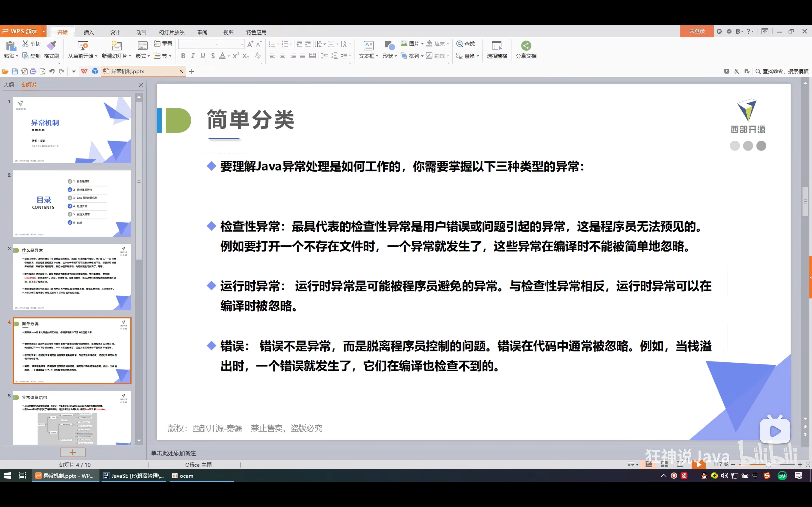812x507 pixels.
Task: Expand the New Slide (新建幻灯片) dropdown
Action: tap(130, 56)
